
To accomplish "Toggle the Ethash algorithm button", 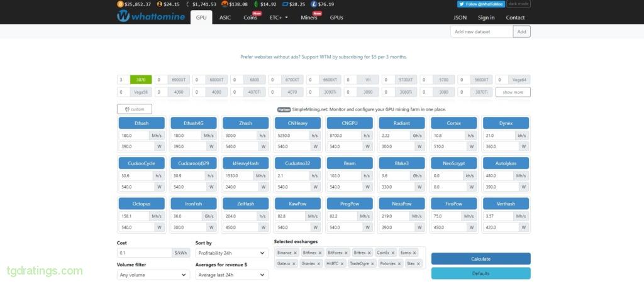I will [142, 123].
